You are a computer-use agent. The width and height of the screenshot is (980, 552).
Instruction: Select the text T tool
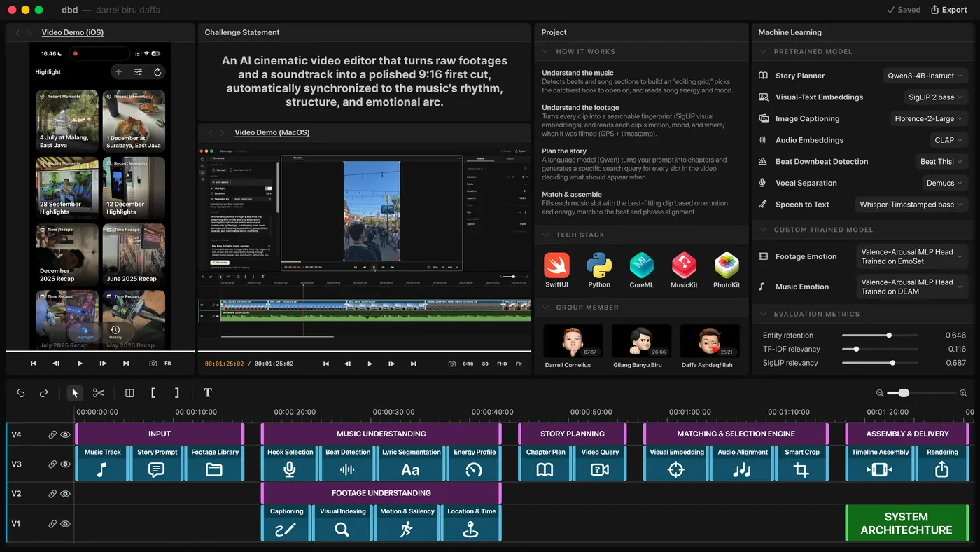point(207,393)
